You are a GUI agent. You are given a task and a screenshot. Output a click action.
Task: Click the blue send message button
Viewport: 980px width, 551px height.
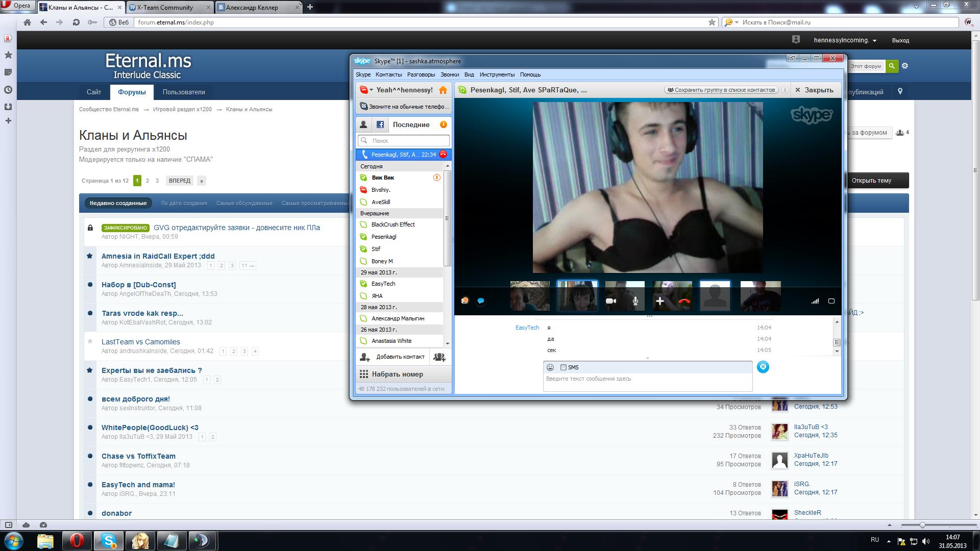click(763, 367)
